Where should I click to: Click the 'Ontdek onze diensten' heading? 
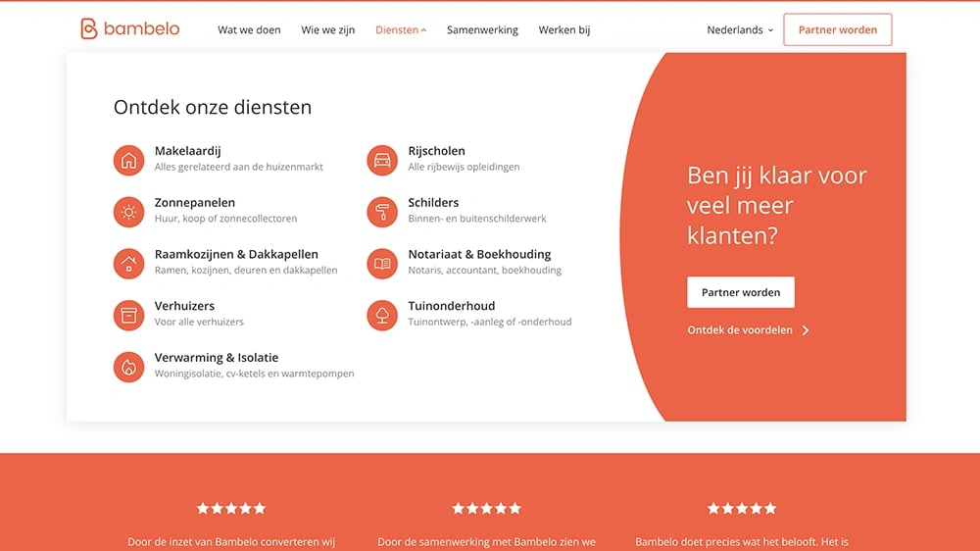tap(213, 107)
